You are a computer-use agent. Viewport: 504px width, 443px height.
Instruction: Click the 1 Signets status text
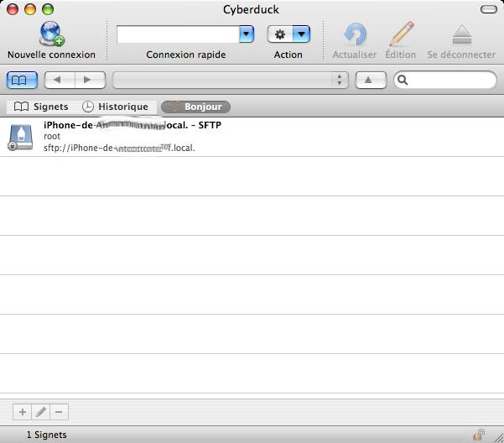point(47,435)
